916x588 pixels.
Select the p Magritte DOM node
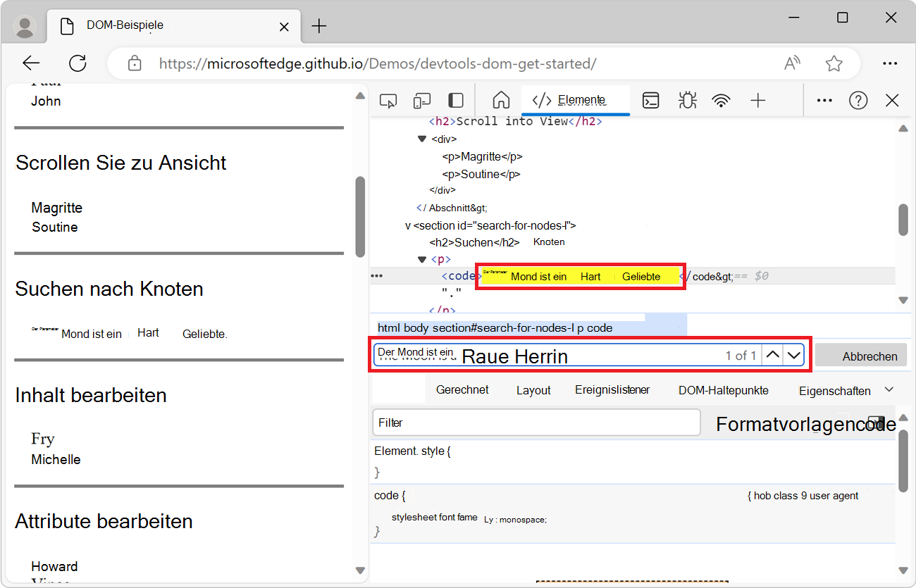click(483, 156)
